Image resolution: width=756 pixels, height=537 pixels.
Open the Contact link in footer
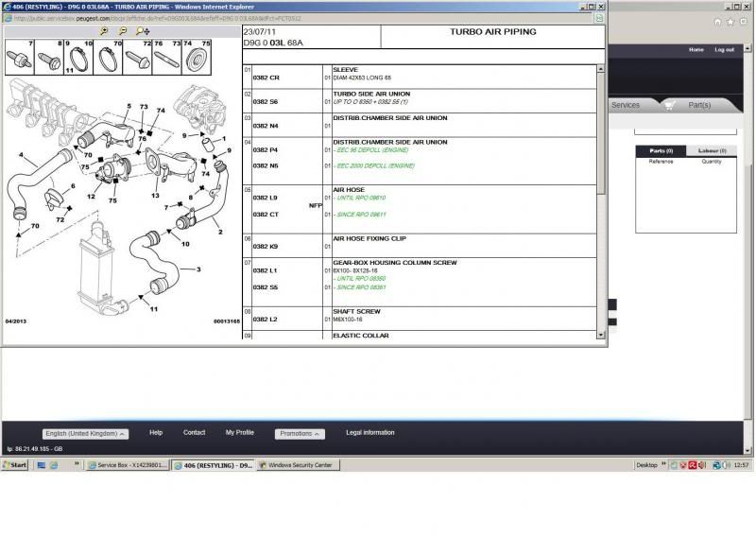[x=194, y=433]
